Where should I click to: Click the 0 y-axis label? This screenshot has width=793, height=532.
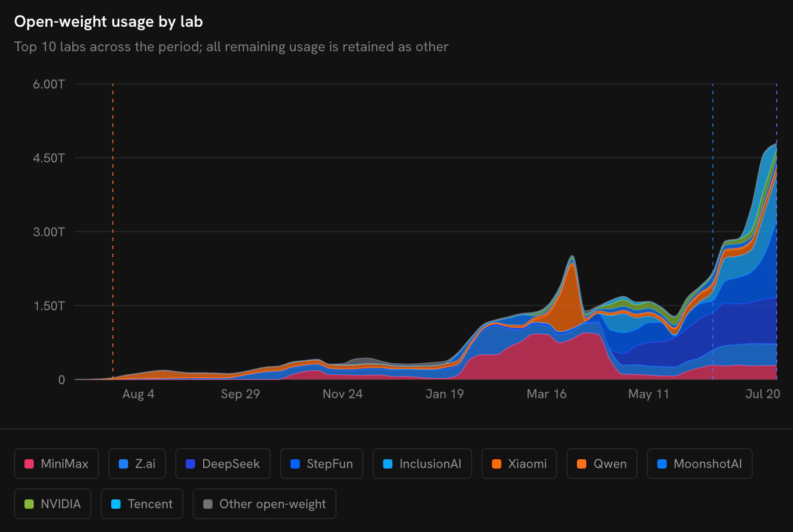tap(62, 380)
